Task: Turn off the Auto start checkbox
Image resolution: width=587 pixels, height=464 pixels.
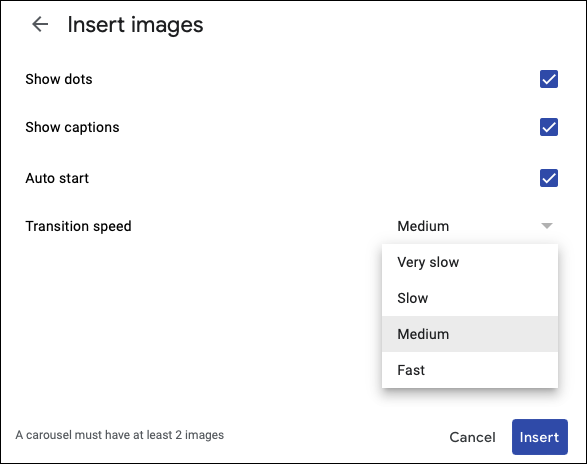Action: [549, 178]
